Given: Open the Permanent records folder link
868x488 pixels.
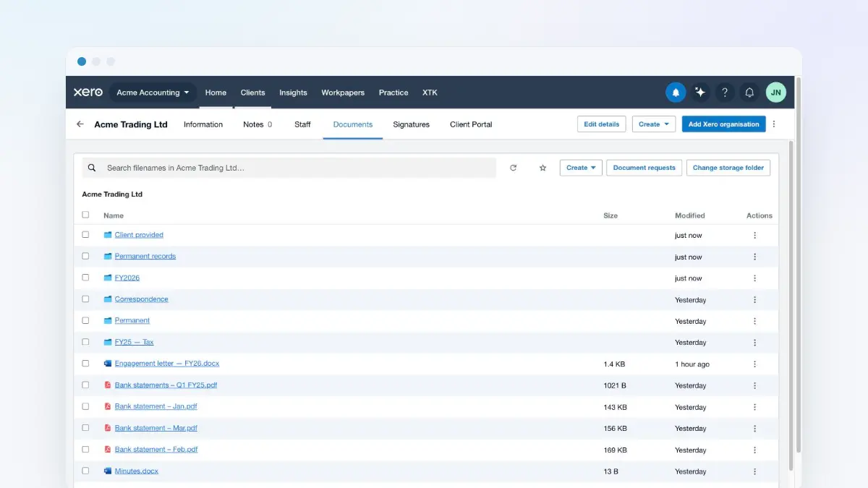Looking at the screenshot, I should [x=145, y=256].
